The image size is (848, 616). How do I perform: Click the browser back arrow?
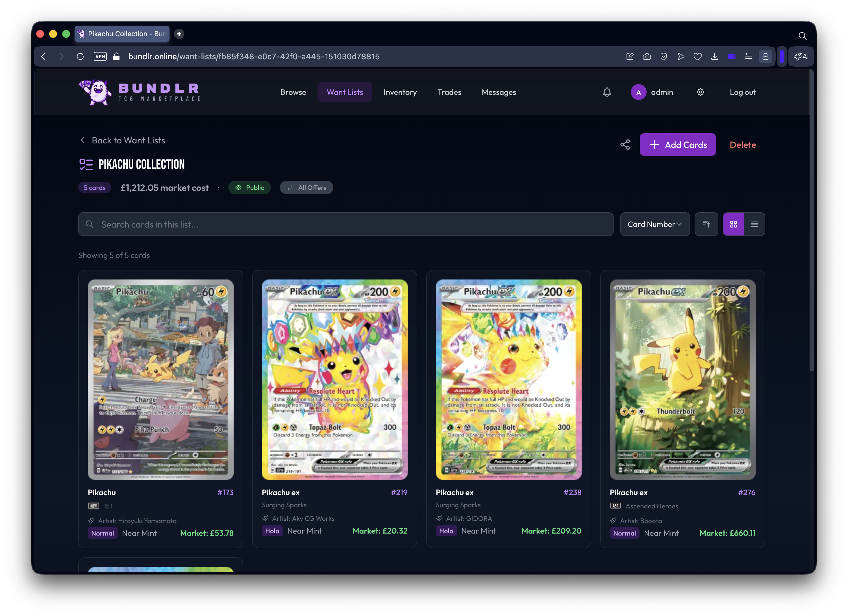coord(44,56)
